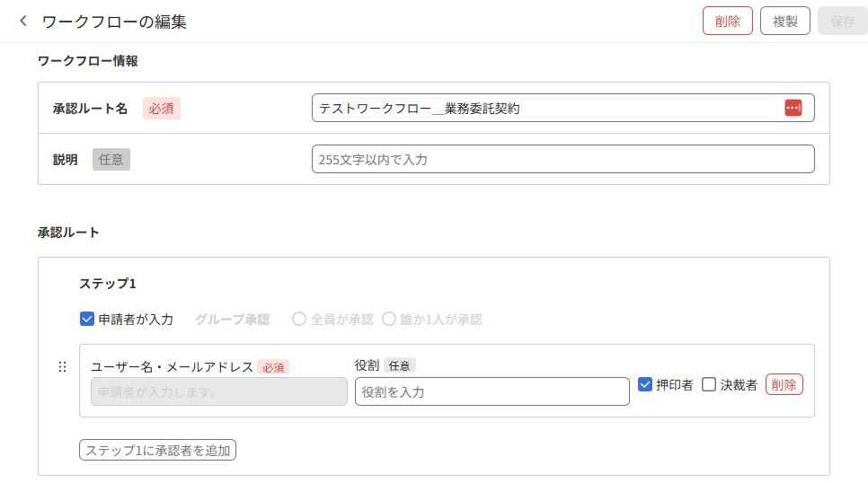The height and width of the screenshot is (483, 868).
Task: Click the greyed-out ユーザー名・メールアドレス field
Action: pos(218,391)
